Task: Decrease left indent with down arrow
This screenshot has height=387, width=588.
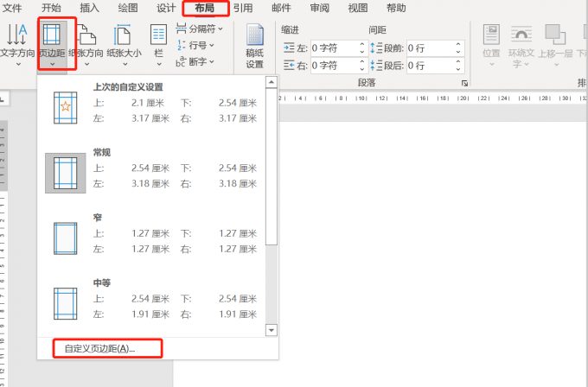Action: (x=361, y=51)
